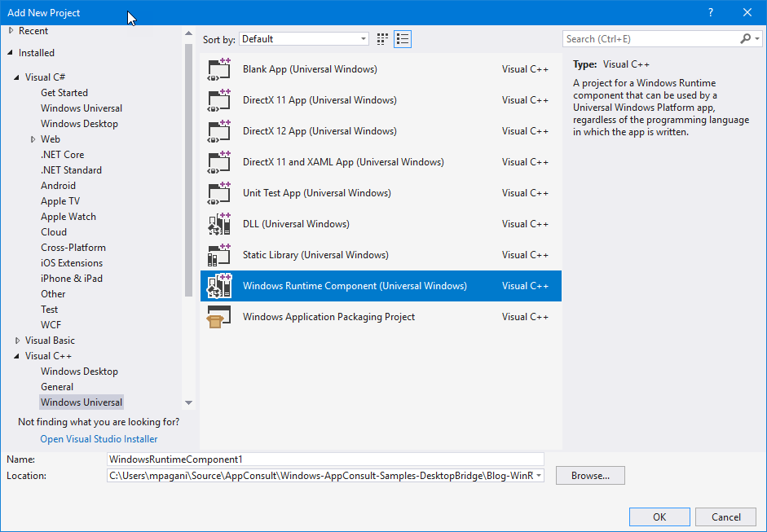Image resolution: width=767 pixels, height=532 pixels.
Task: Click the help question mark icon
Action: pyautogui.click(x=710, y=12)
